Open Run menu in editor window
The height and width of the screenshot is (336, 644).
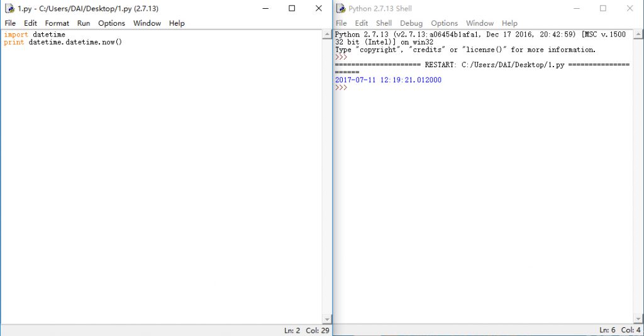[84, 23]
